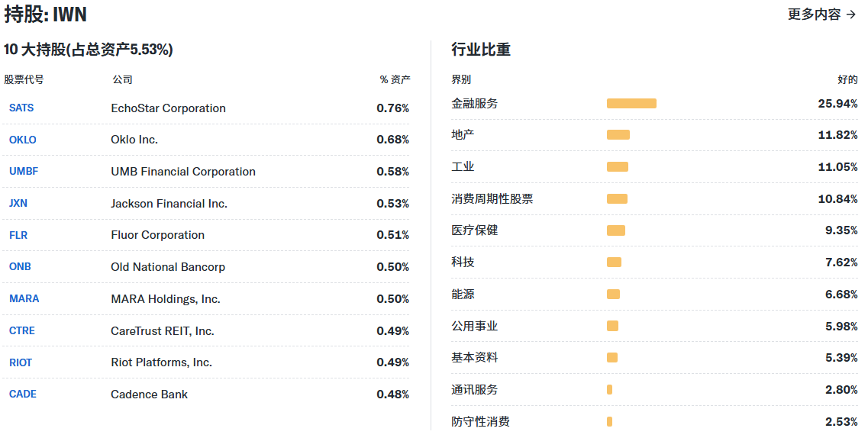Click the 10 大持股 heading
Screen dimensions: 868x438
89,50
